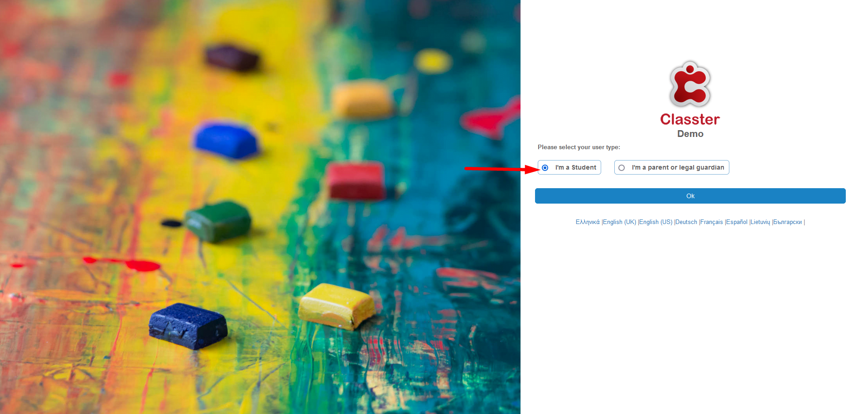Choose Български language link
The height and width of the screenshot is (414, 868).
pos(787,222)
